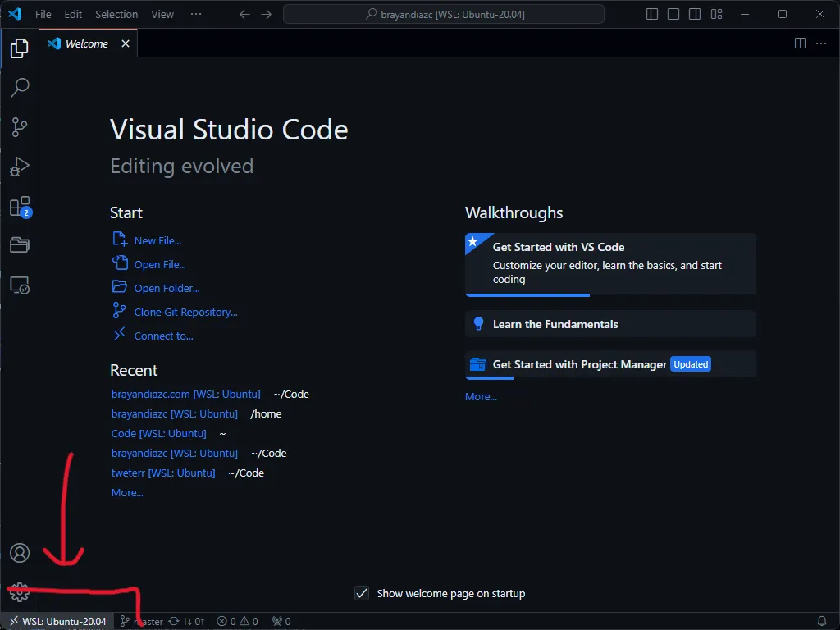The image size is (840, 630).
Task: Click Connect to... link
Action: click(x=163, y=336)
